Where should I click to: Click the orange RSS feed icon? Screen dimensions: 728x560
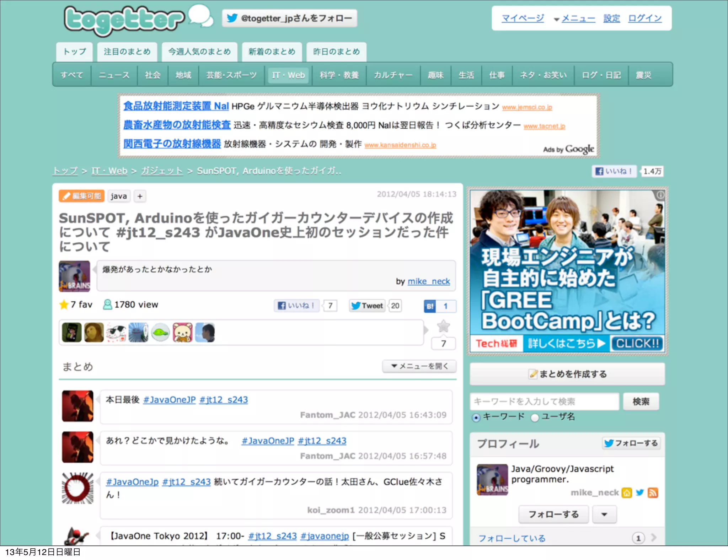(653, 492)
